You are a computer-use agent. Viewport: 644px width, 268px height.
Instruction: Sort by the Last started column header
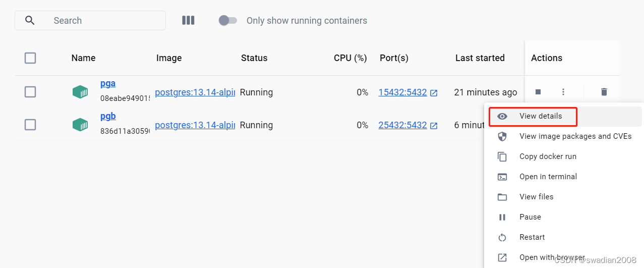click(x=480, y=58)
